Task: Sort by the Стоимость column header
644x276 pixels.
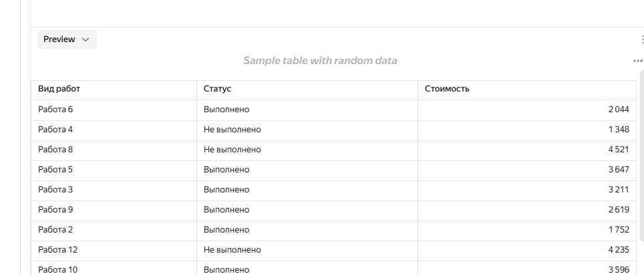Action: coord(447,89)
